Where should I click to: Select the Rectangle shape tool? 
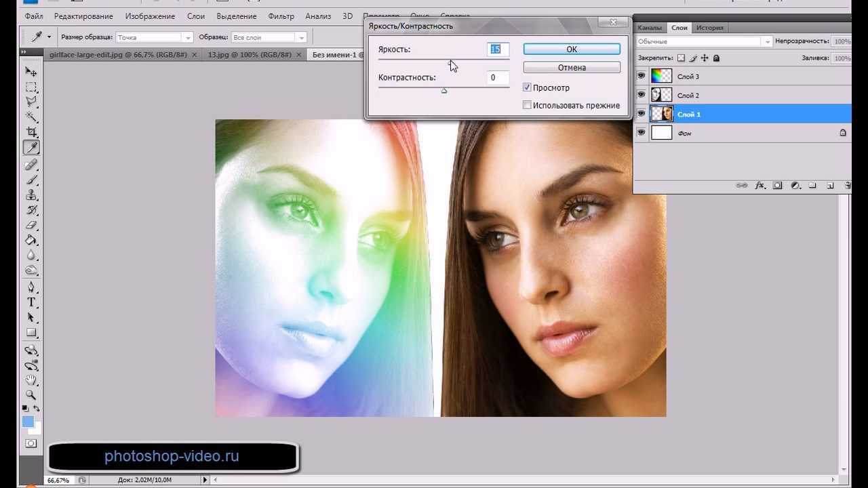coord(31,332)
